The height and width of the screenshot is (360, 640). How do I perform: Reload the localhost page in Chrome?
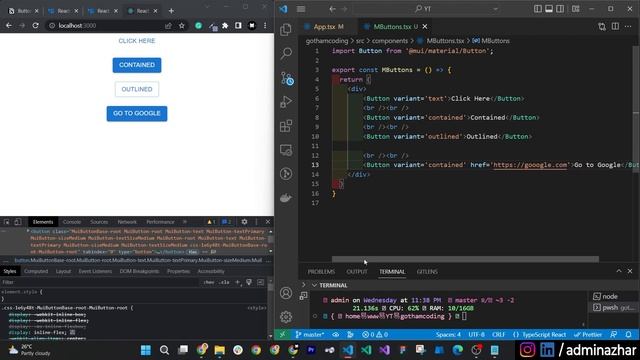[x=36, y=25]
